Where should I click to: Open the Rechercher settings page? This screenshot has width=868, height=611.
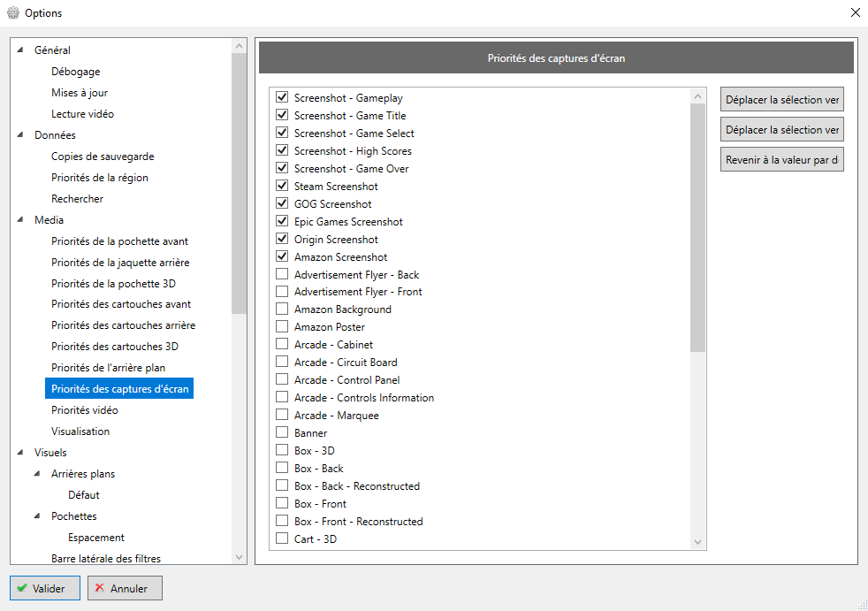[78, 198]
